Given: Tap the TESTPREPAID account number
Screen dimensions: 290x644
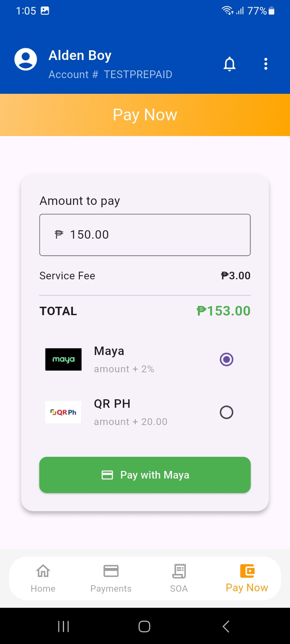Looking at the screenshot, I should click(138, 74).
